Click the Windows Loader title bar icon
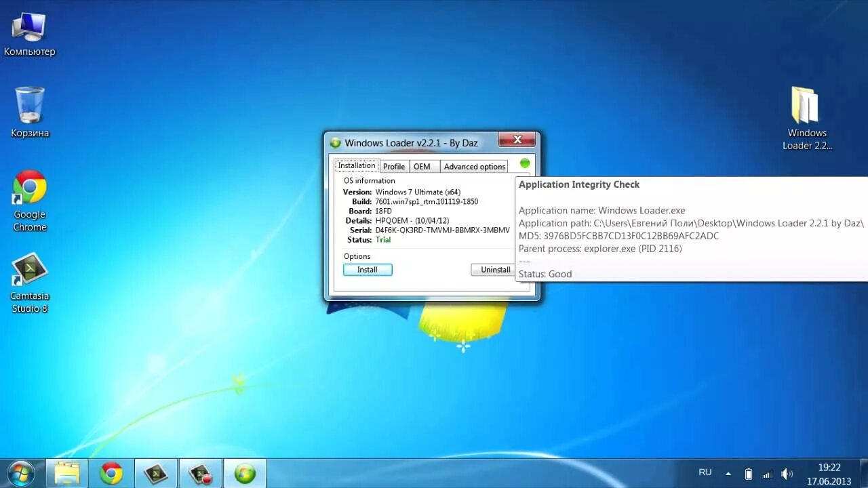868x488 pixels. click(335, 143)
